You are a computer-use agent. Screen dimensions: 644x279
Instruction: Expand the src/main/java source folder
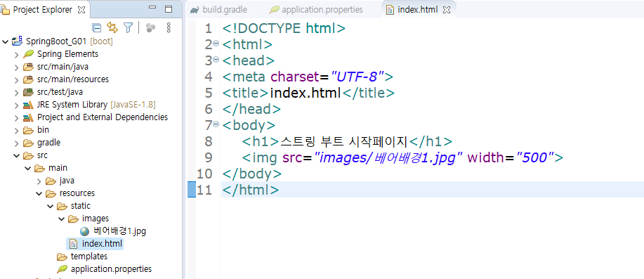(16, 67)
